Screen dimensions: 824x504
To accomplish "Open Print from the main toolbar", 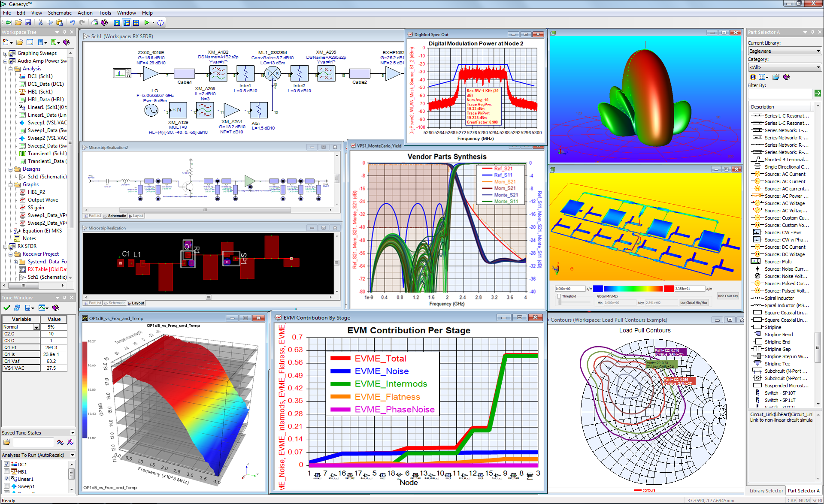I will tap(95, 23).
